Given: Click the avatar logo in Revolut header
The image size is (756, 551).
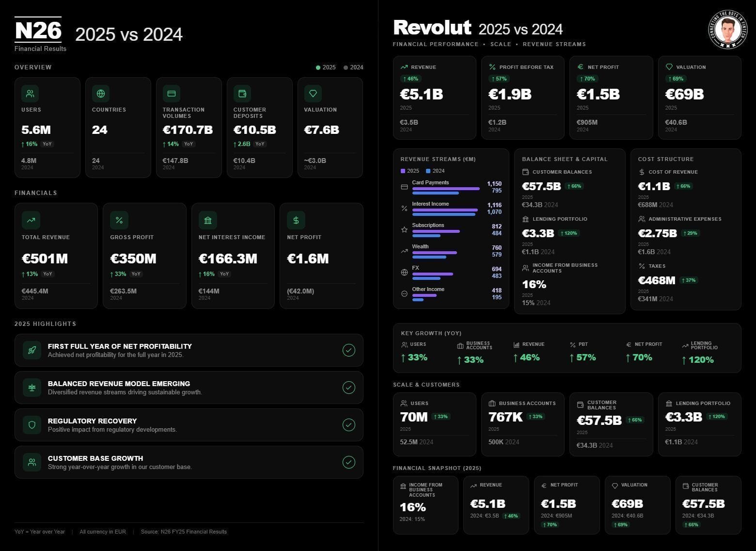Looking at the screenshot, I should [727, 30].
